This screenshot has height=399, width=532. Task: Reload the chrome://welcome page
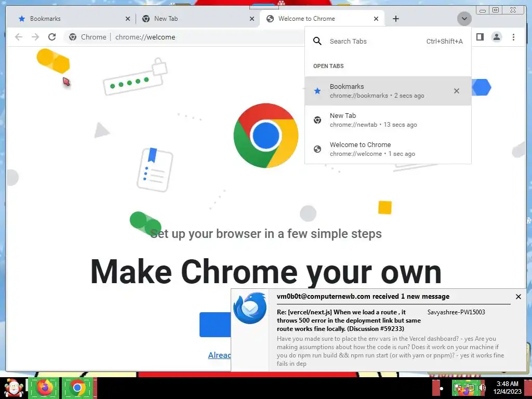pyautogui.click(x=52, y=37)
